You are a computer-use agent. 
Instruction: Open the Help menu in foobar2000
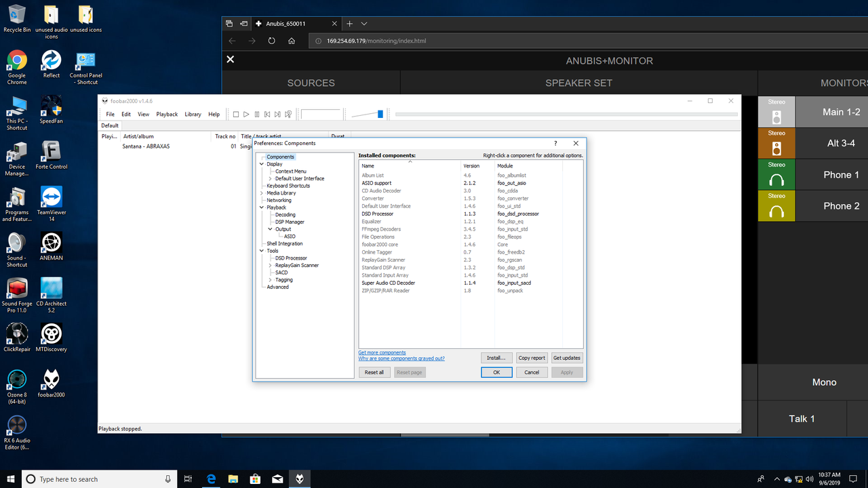tap(214, 115)
